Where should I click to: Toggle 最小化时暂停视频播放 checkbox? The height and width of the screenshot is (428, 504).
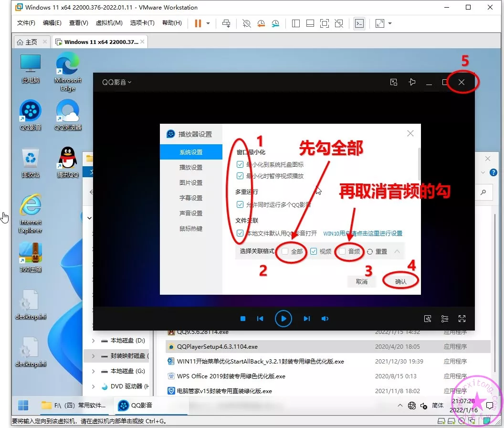[241, 176]
